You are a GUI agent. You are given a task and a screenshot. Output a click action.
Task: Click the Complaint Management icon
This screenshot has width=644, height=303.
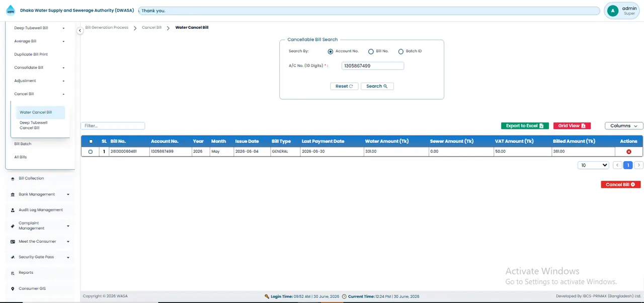13,226
